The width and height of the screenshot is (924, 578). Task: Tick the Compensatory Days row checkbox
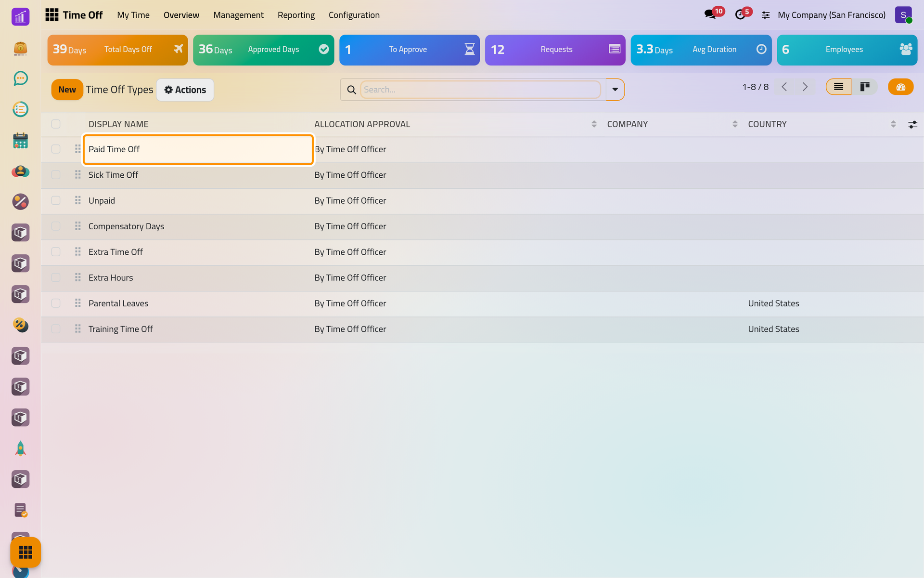tap(56, 226)
